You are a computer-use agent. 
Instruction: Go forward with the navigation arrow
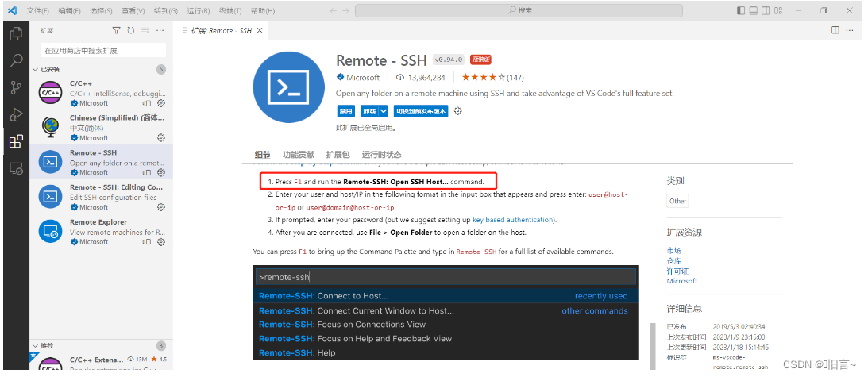(346, 10)
